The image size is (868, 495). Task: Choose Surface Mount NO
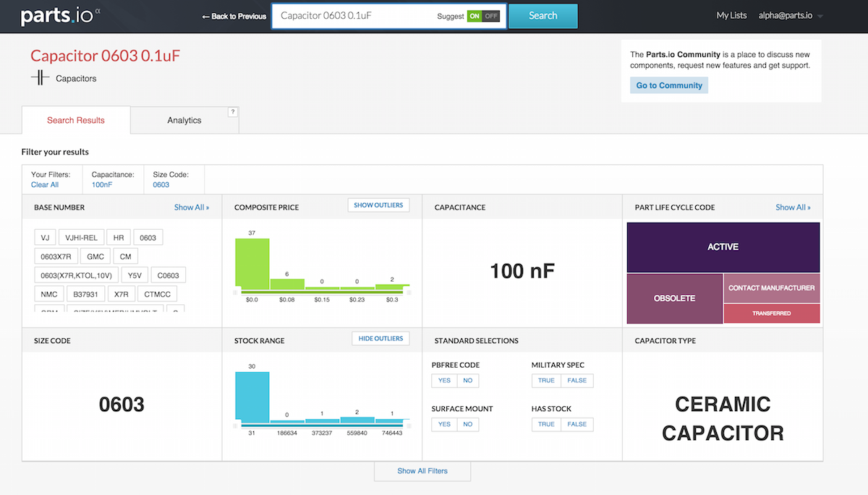467,424
